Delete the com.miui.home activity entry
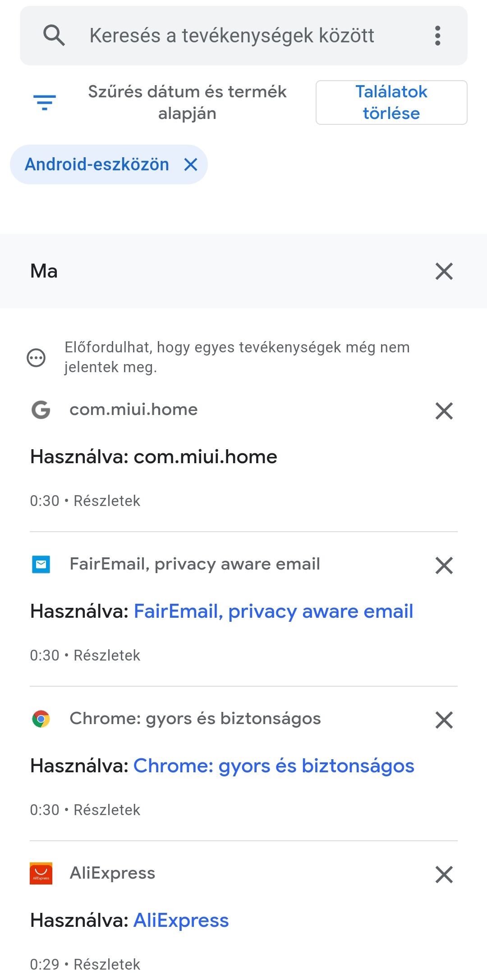This screenshot has height=980, width=487. 444,410
